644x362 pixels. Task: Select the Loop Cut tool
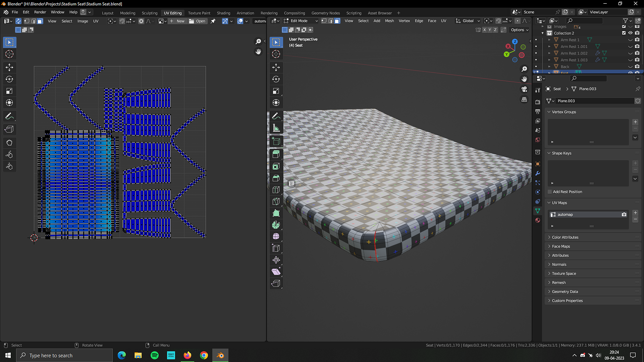click(x=276, y=189)
